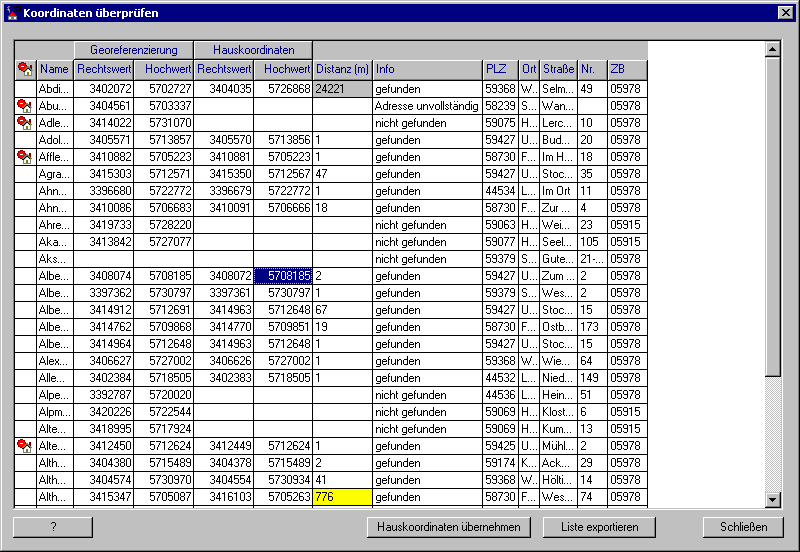Screen dimensions: 800x552
Task: Click distance cell 41
Action: (342, 480)
